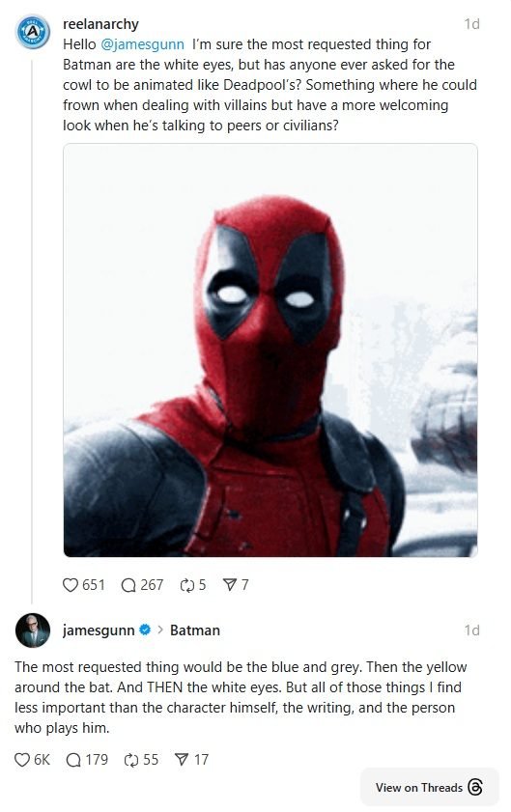Like James Gunn's reply via heart icon
The width and height of the screenshot is (511, 812).
pyautogui.click(x=22, y=760)
